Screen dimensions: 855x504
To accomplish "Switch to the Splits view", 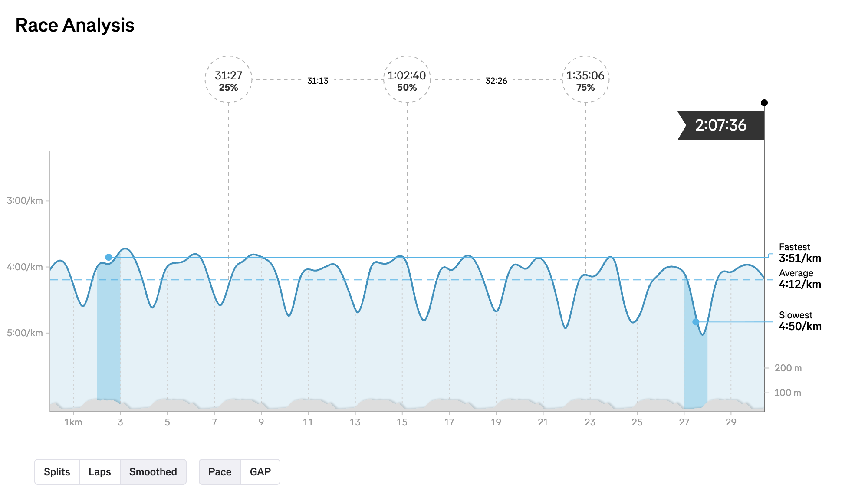I will [57, 472].
